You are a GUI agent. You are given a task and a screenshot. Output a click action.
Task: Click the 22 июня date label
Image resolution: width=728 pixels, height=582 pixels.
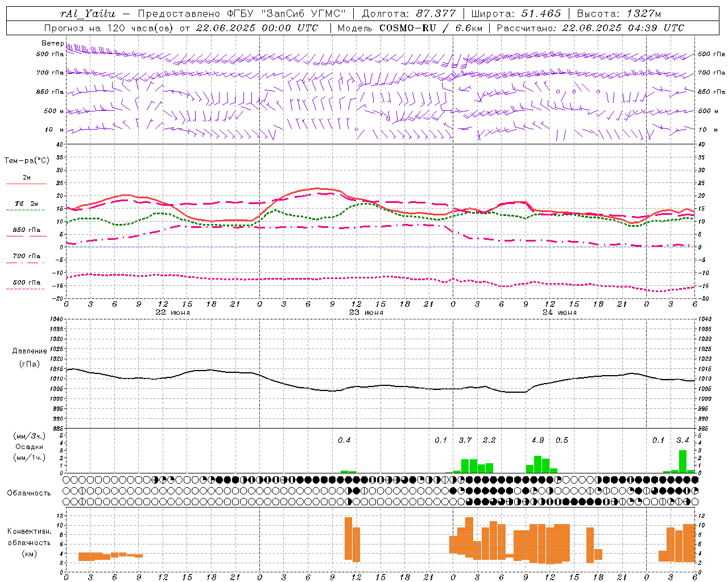(173, 313)
